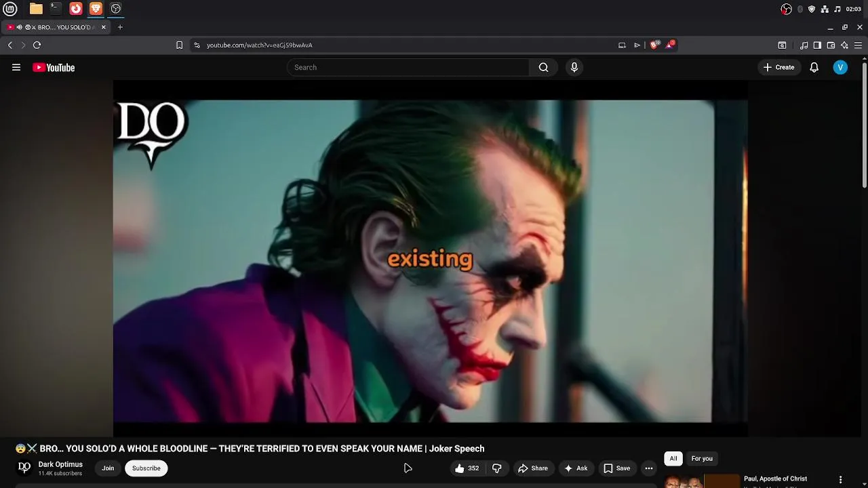The image size is (868, 488).
Task: Open the account avatar 'V' menu
Action: click(x=840, y=67)
